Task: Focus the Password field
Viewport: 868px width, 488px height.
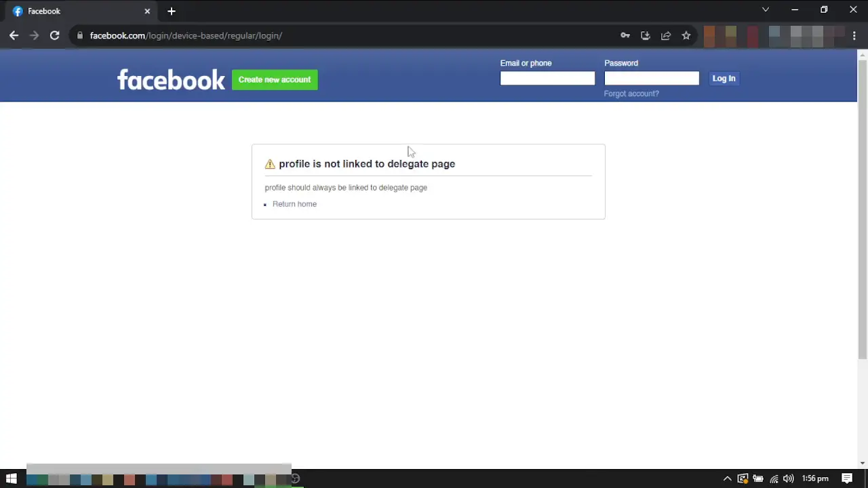Action: pyautogui.click(x=652, y=79)
